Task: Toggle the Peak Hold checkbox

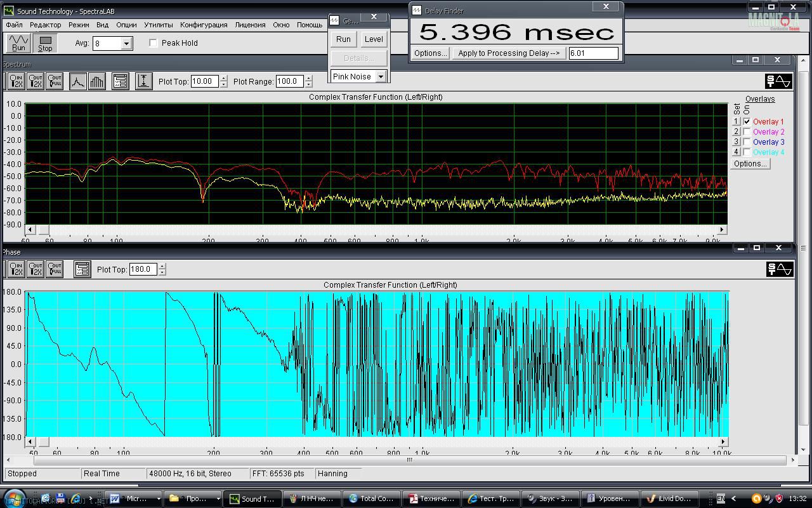Action: (x=154, y=43)
